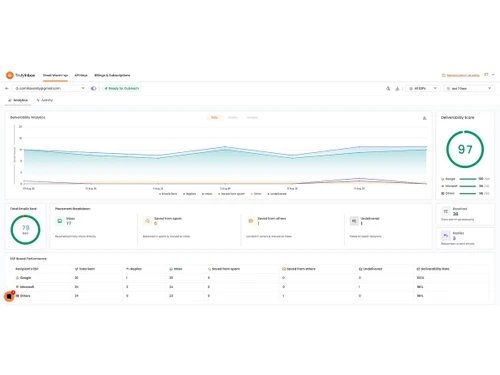Click the Saved from others column header
Viewport: 500px width, 375px height.
(299, 269)
